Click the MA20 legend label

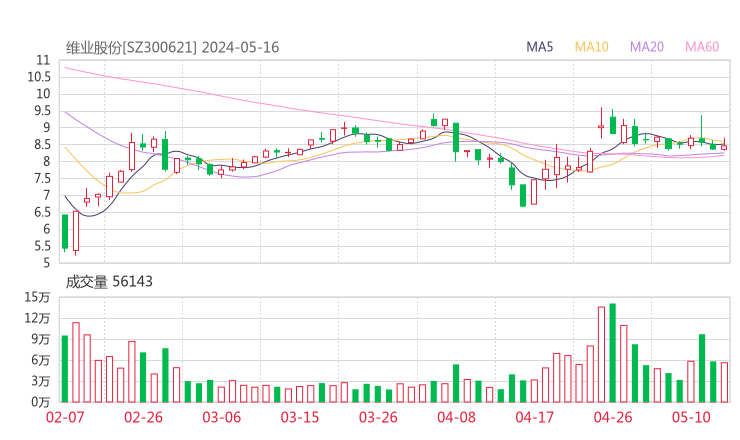[647, 47]
